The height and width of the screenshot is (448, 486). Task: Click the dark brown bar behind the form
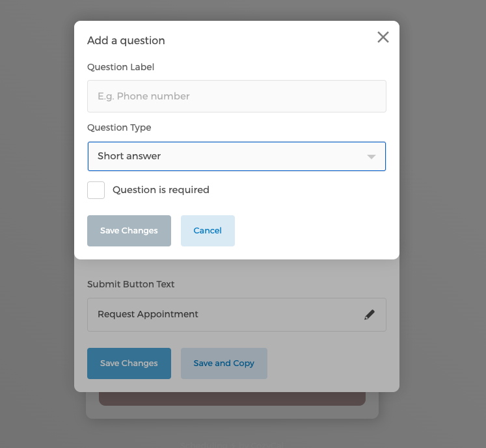(232, 399)
